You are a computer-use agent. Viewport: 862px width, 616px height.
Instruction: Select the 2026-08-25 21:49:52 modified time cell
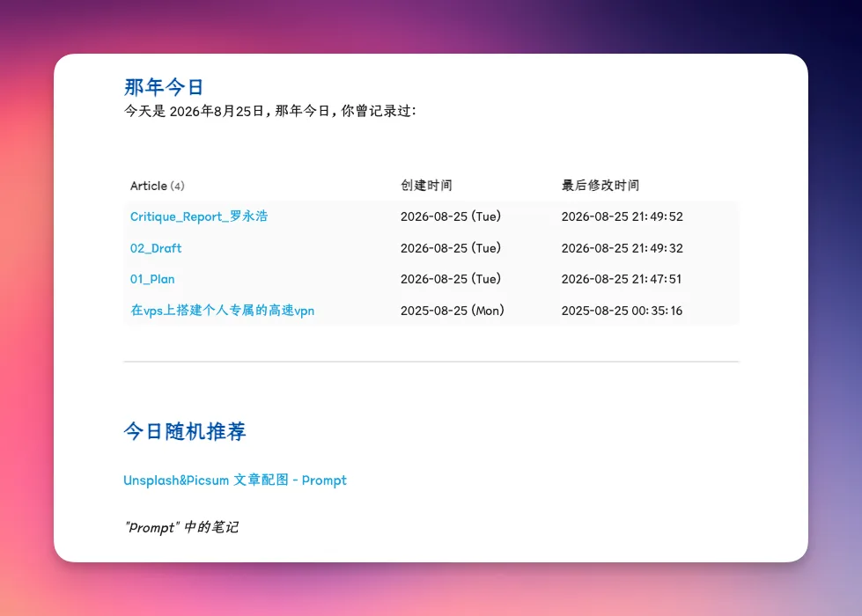coord(622,216)
